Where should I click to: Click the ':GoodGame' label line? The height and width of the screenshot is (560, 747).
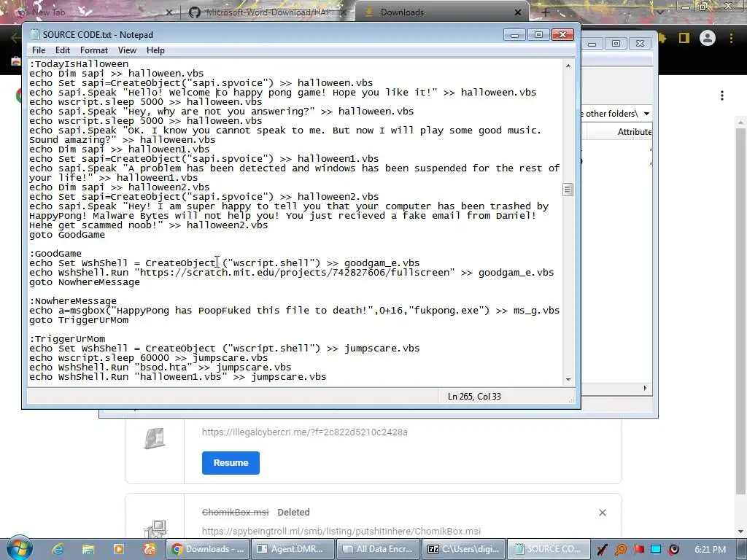point(55,253)
